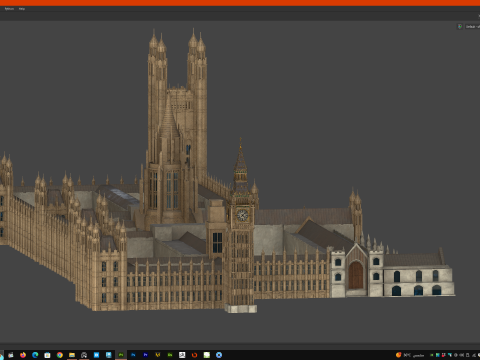Viewport: 480px width, 360px height.
Task: Open Firefox from the taskbar
Action: [23, 355]
